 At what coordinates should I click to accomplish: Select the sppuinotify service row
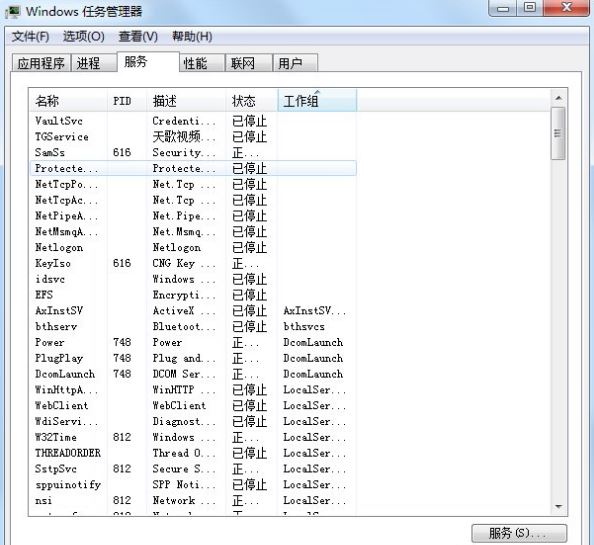pyautogui.click(x=193, y=485)
